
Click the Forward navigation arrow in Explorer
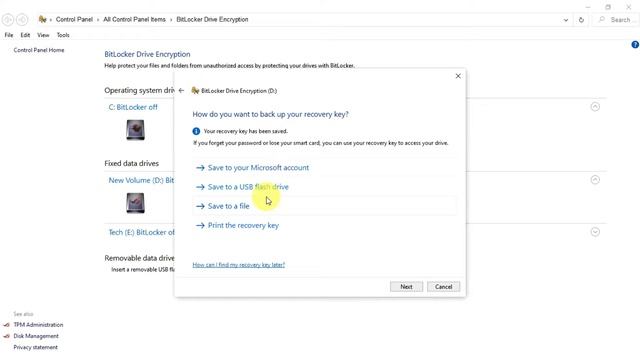(22, 20)
